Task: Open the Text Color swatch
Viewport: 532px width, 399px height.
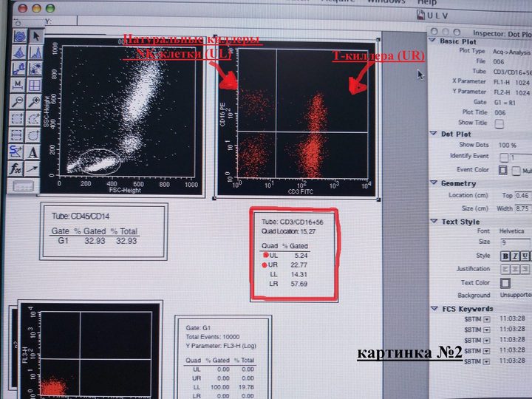Action: click(505, 283)
